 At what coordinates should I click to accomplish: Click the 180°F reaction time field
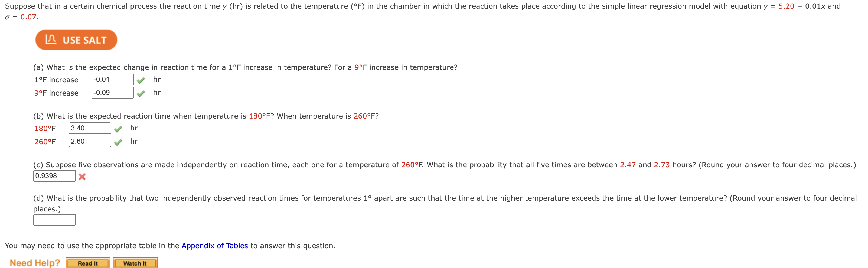pyautogui.click(x=89, y=128)
